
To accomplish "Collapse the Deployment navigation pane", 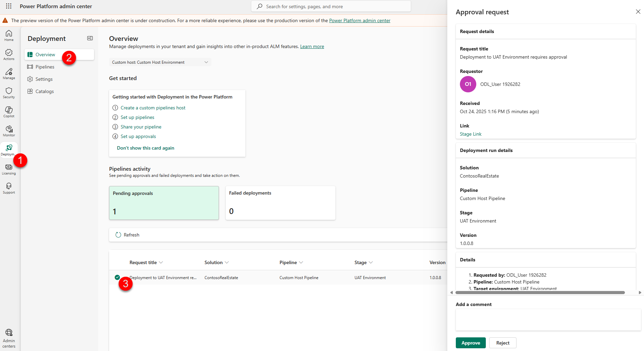I will 90,38.
